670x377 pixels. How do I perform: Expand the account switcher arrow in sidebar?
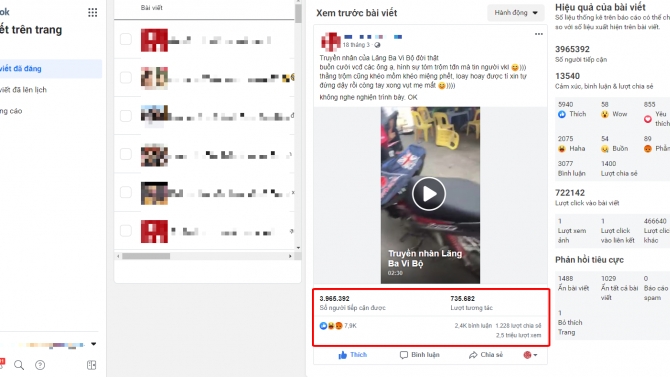(94, 344)
